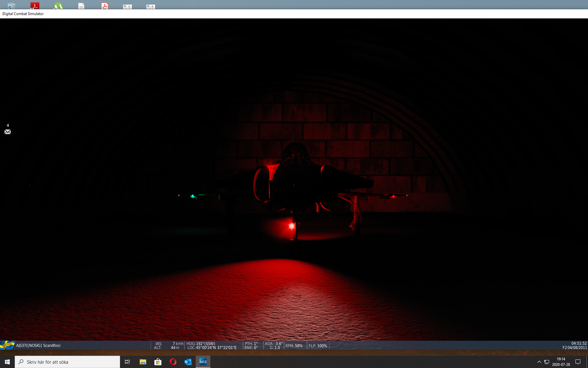Click the FLP 100% flaps indicator
This screenshot has width=588, height=368.
[x=318, y=346]
